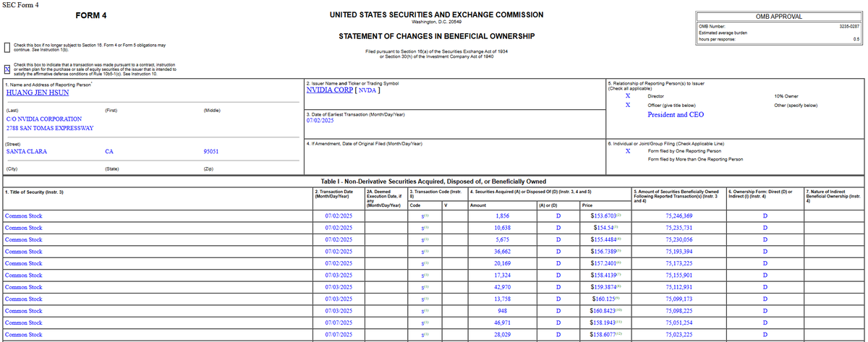The width and height of the screenshot is (868, 342).
Task: Click the amount 42,970 cell
Action: [x=501, y=287]
